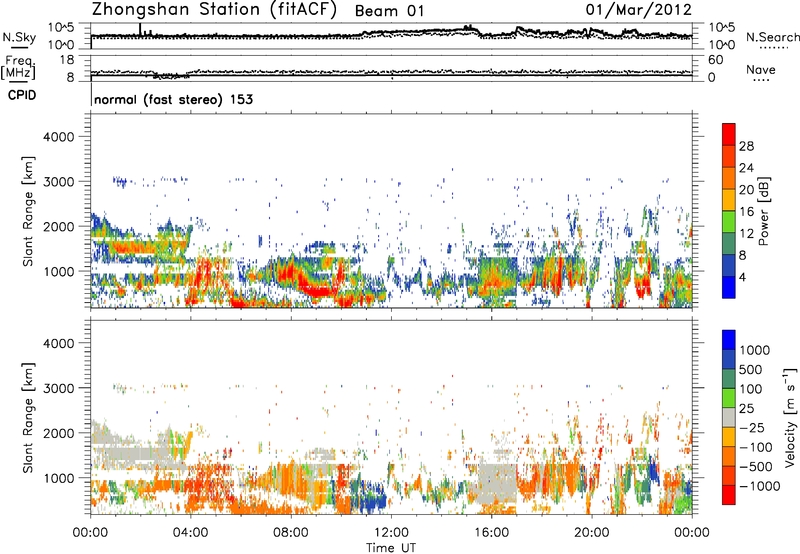The width and height of the screenshot is (800, 554).
Task: Click the Power [dB] colorbar label
Action: (764, 211)
